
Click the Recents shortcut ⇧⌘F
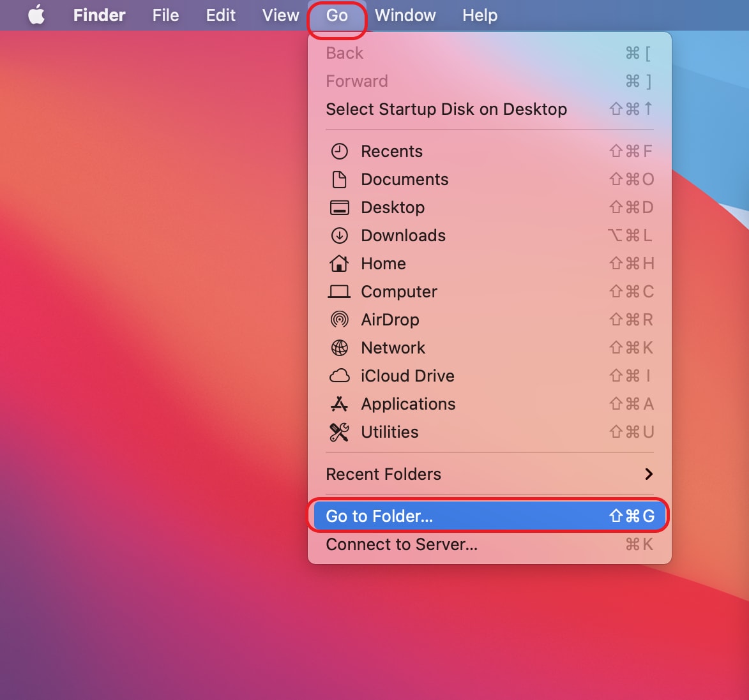(x=630, y=151)
